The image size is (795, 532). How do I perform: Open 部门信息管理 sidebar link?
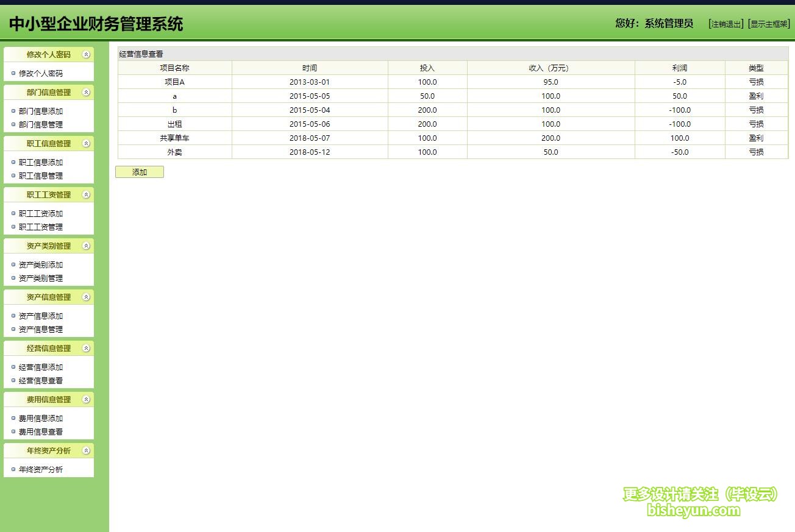41,124
